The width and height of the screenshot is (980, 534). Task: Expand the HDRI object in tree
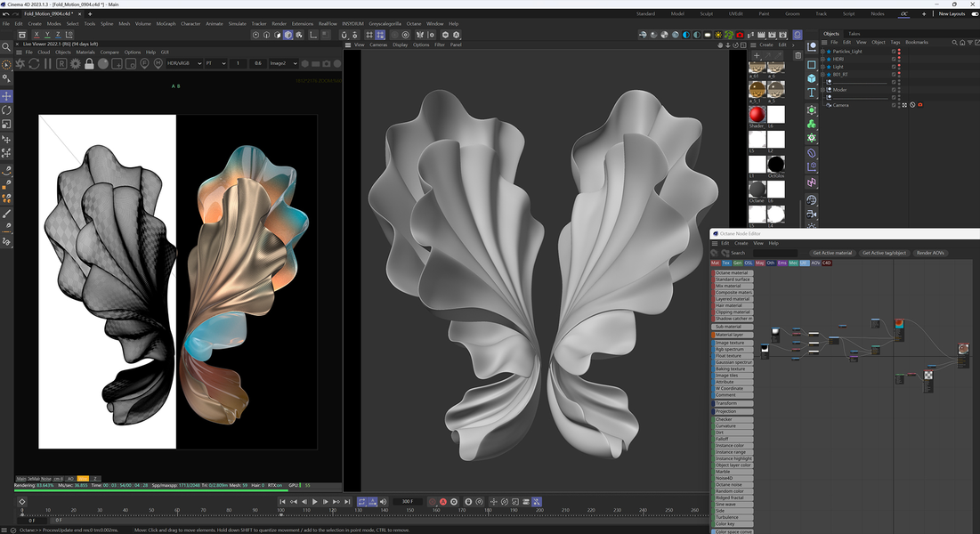tap(822, 60)
